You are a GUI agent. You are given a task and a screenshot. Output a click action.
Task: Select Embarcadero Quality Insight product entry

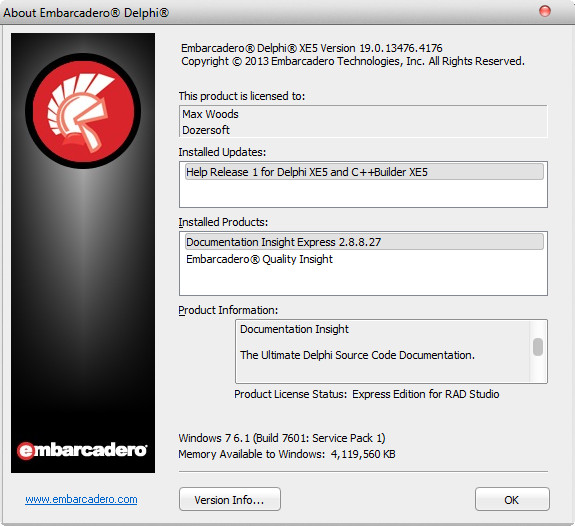tap(259, 259)
